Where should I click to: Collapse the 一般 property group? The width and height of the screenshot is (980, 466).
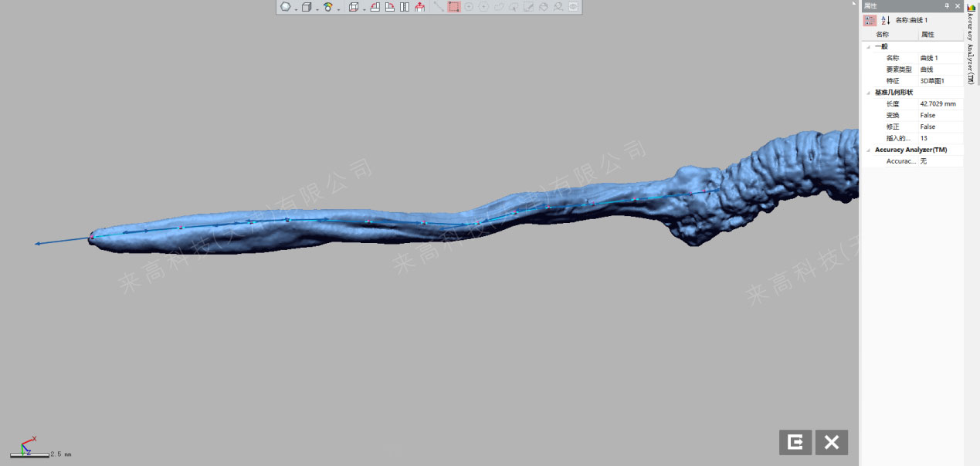[868, 46]
